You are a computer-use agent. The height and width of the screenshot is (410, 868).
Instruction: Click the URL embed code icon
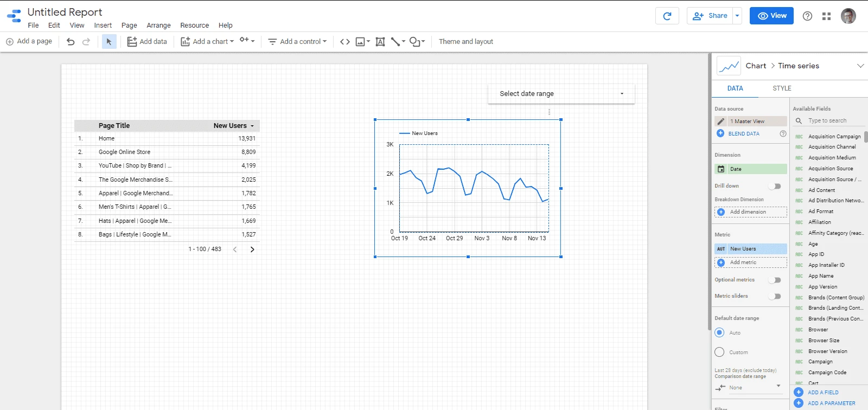point(344,42)
